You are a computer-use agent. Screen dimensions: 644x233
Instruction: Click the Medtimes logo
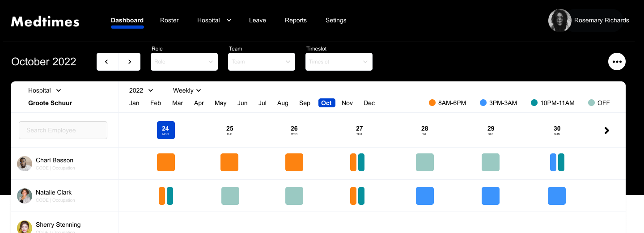(x=45, y=21)
